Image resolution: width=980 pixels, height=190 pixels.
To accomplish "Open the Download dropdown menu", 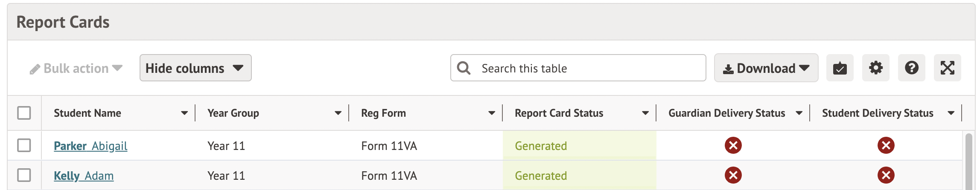I will [766, 68].
